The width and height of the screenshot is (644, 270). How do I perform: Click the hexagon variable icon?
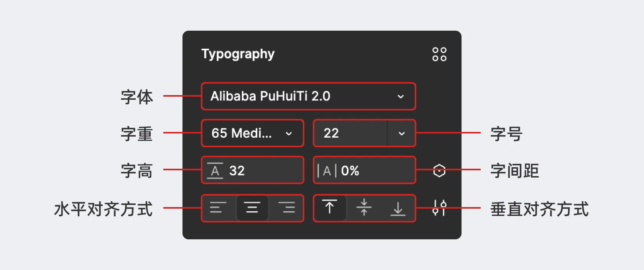point(439,170)
